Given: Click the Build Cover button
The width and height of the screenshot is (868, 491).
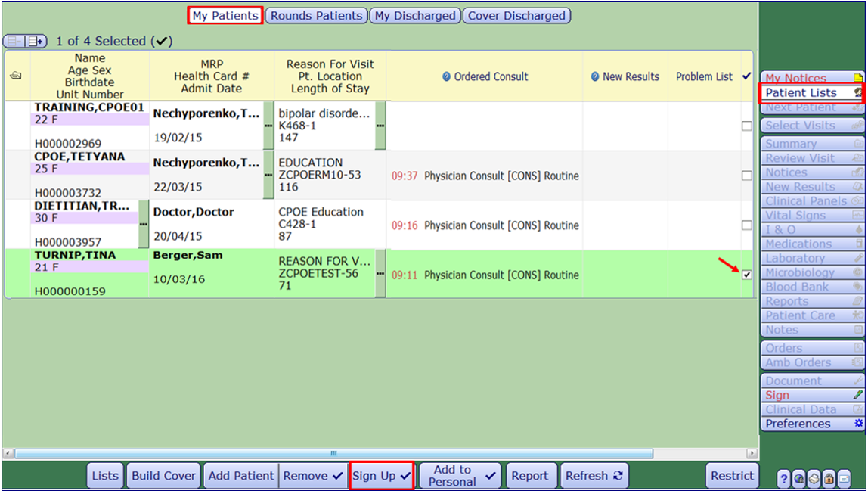Looking at the screenshot, I should (163, 475).
